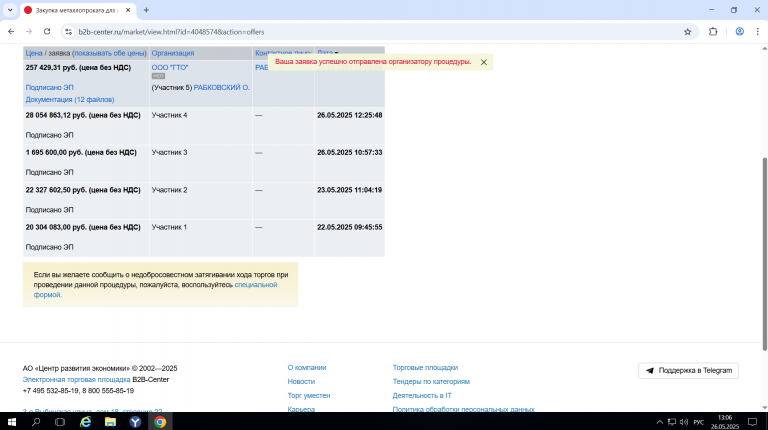Viewport: 768px width, 430px height.
Task: Open File Explorer from the taskbar
Action: pos(110,422)
